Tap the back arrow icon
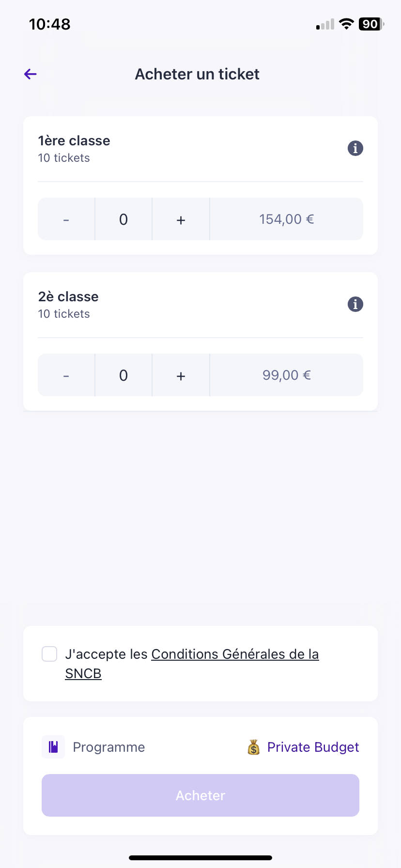 point(31,74)
